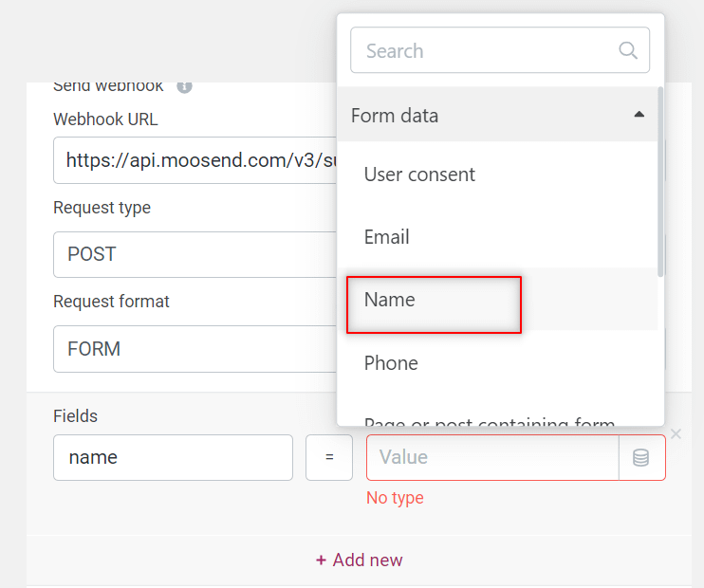Open the data source picker database icon
The image size is (704, 588).
coord(641,458)
